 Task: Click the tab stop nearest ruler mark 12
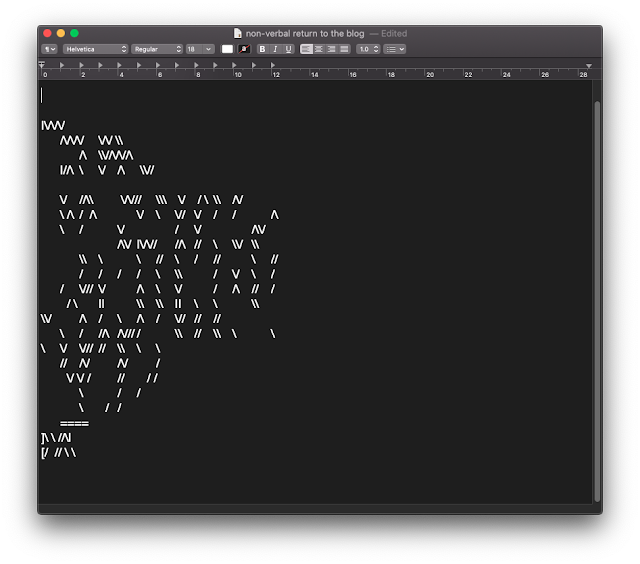point(273,65)
